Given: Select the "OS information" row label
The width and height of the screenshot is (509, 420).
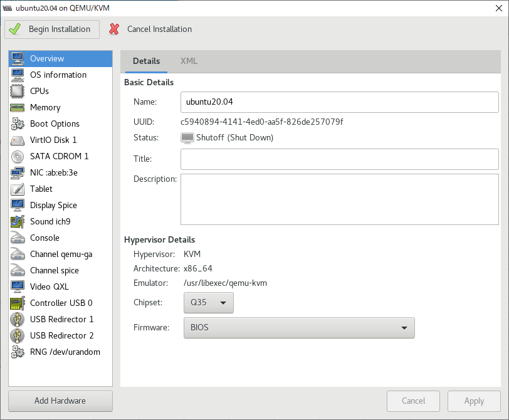Looking at the screenshot, I should (58, 75).
